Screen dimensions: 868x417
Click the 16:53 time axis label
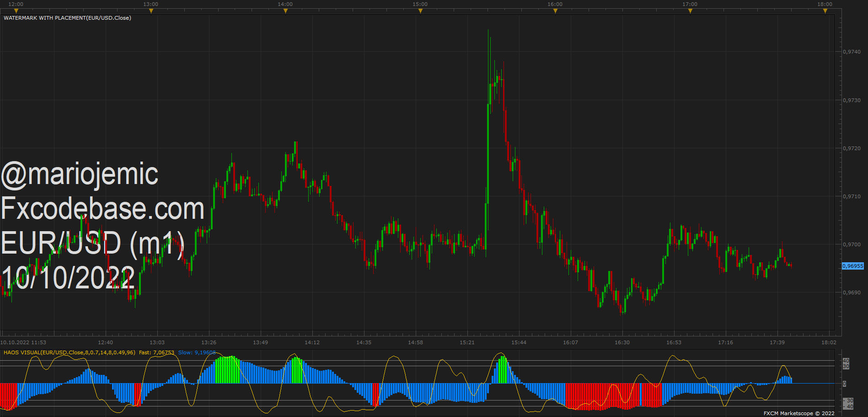[674, 342]
